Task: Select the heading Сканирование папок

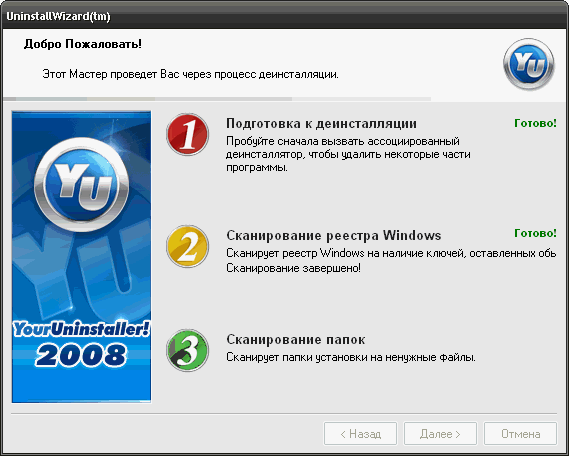Action: (296, 340)
